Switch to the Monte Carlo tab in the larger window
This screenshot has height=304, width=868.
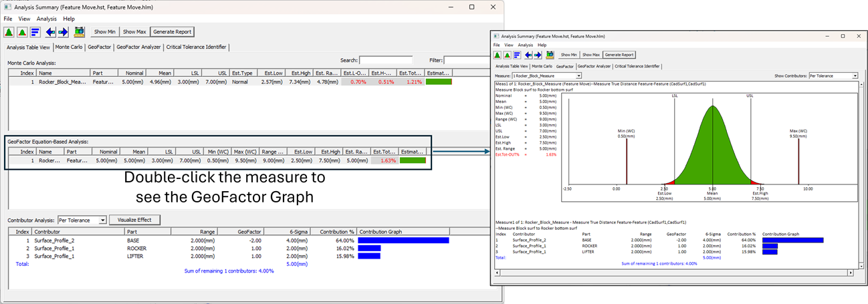[x=69, y=47]
